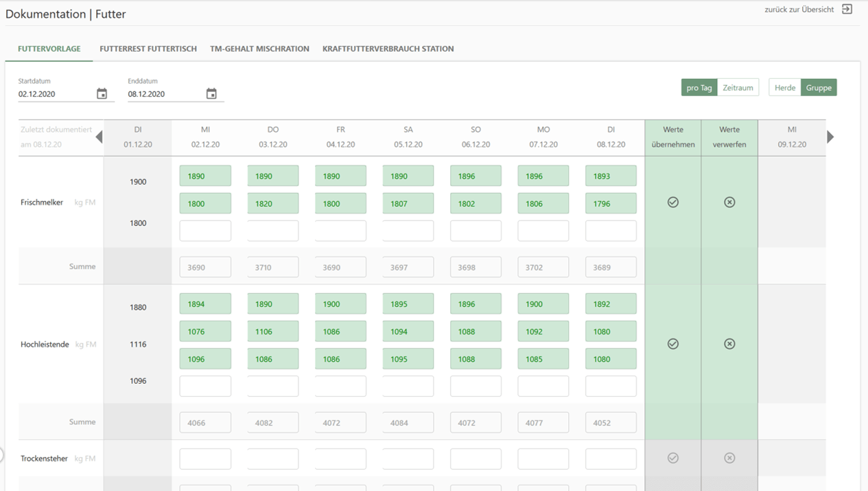
Task: Discard values for Hochleistende group
Action: [729, 344]
